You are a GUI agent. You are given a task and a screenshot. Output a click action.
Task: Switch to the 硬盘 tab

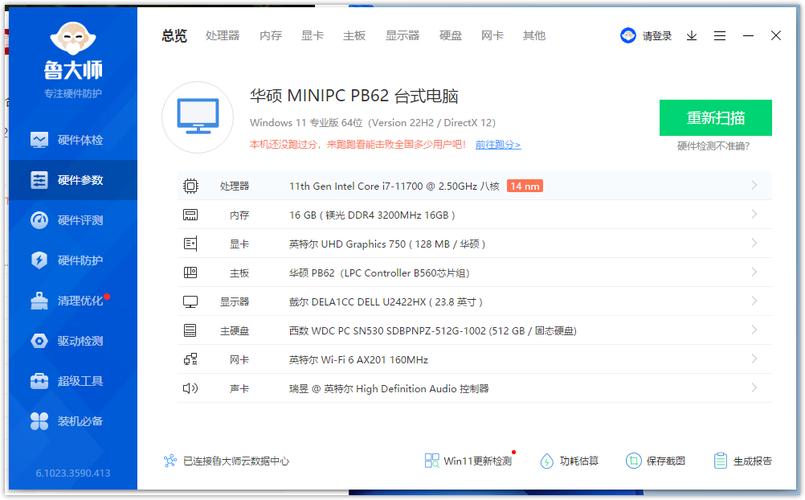point(451,35)
